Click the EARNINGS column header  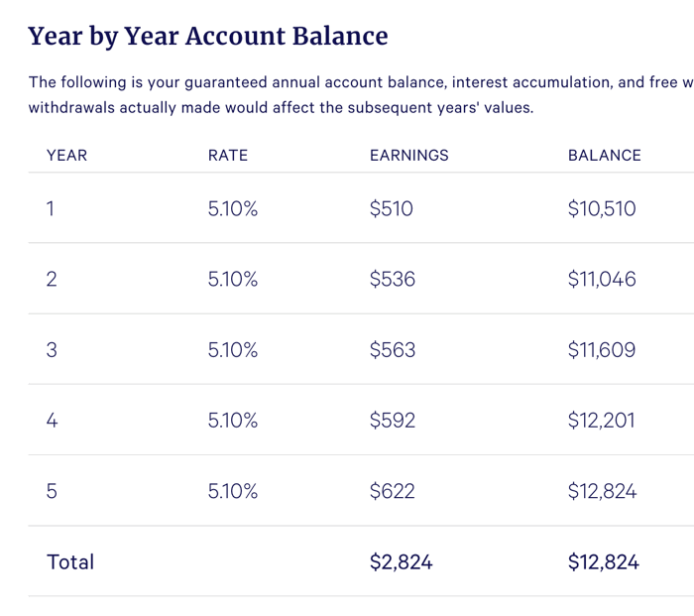408,156
